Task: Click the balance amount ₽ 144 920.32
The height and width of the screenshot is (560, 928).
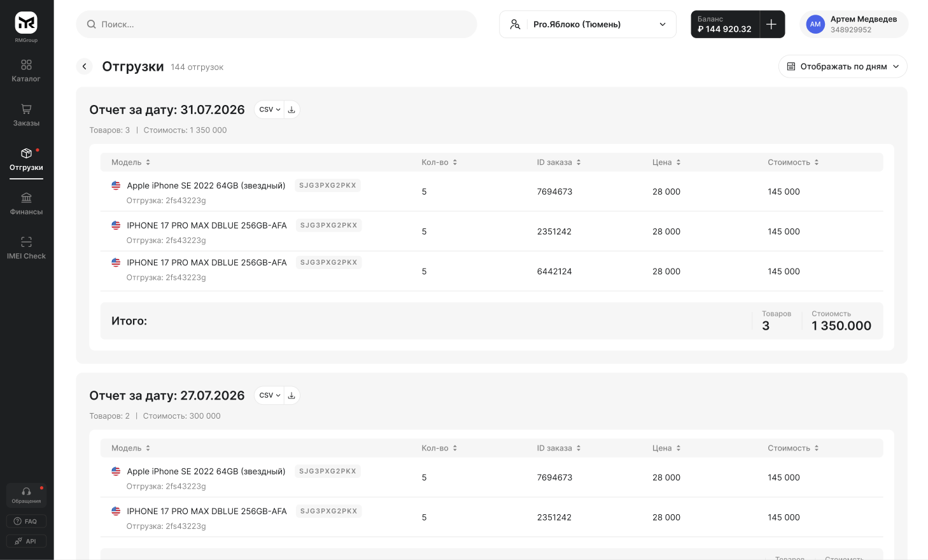Action: click(x=724, y=29)
